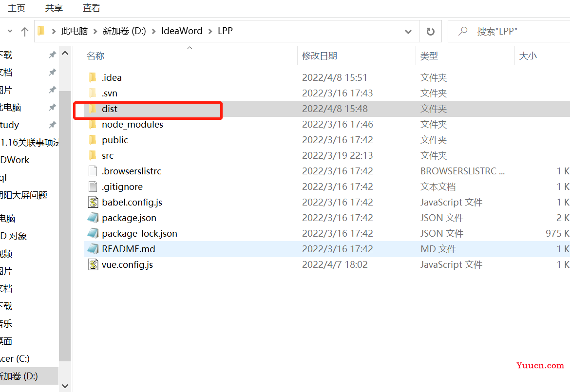
Task: Select the .svn folder icon
Action: (x=93, y=93)
